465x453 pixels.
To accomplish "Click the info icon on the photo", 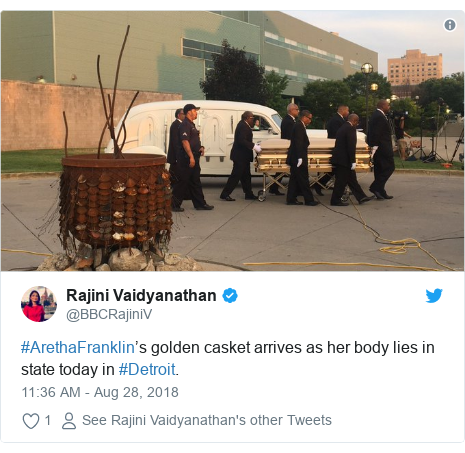I will (x=450, y=25).
